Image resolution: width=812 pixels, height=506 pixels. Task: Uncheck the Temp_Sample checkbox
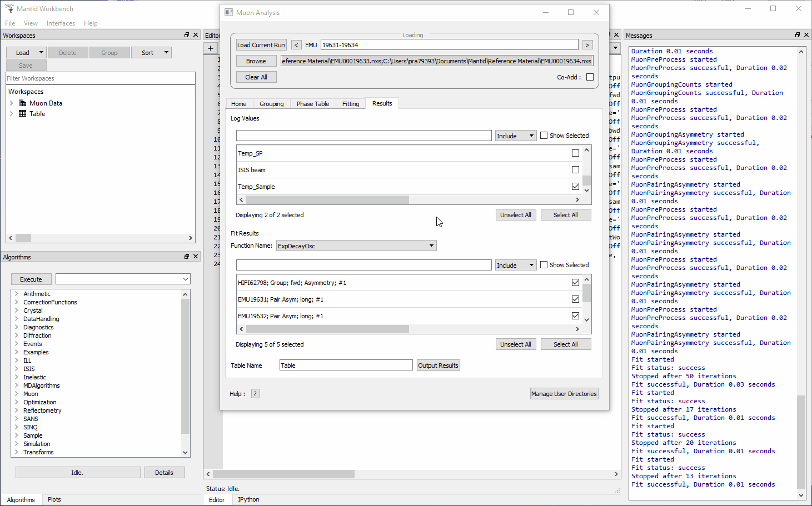pos(575,186)
